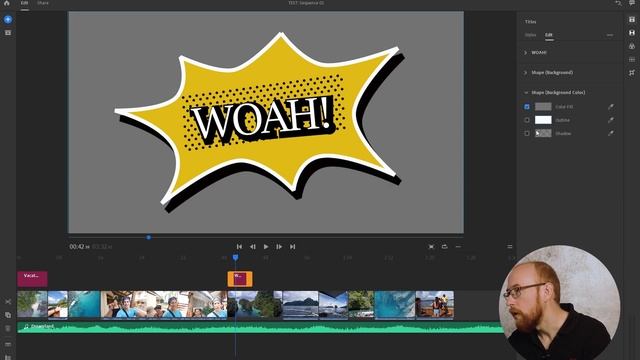This screenshot has height=360, width=640.
Task: Step forward one frame
Action: pos(279,247)
